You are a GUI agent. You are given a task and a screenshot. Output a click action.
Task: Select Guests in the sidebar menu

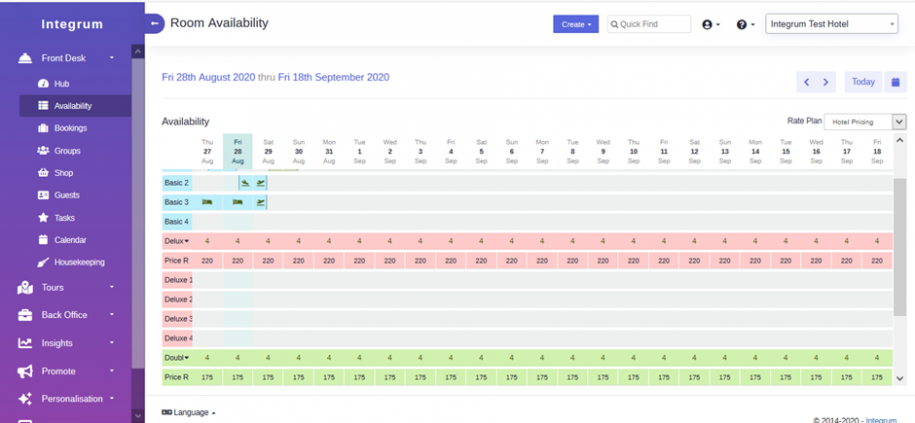click(x=67, y=195)
